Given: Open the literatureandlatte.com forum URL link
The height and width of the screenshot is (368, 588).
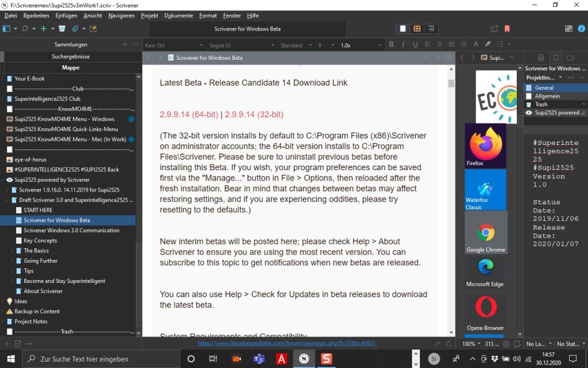Looking at the screenshot, I should (x=287, y=343).
